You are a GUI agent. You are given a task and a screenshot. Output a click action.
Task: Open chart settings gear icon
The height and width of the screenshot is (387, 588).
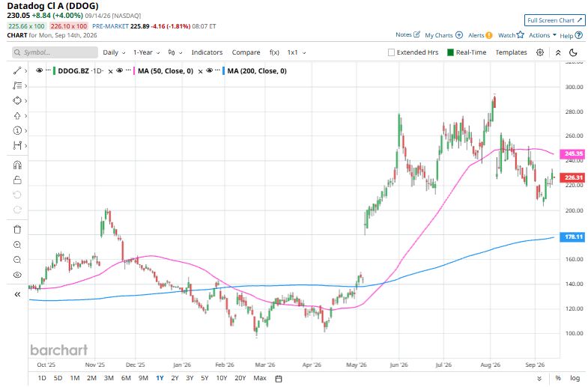pos(539,52)
